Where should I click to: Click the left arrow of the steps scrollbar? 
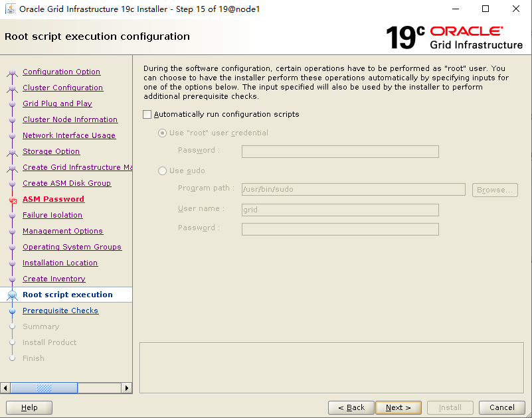click(x=5, y=388)
